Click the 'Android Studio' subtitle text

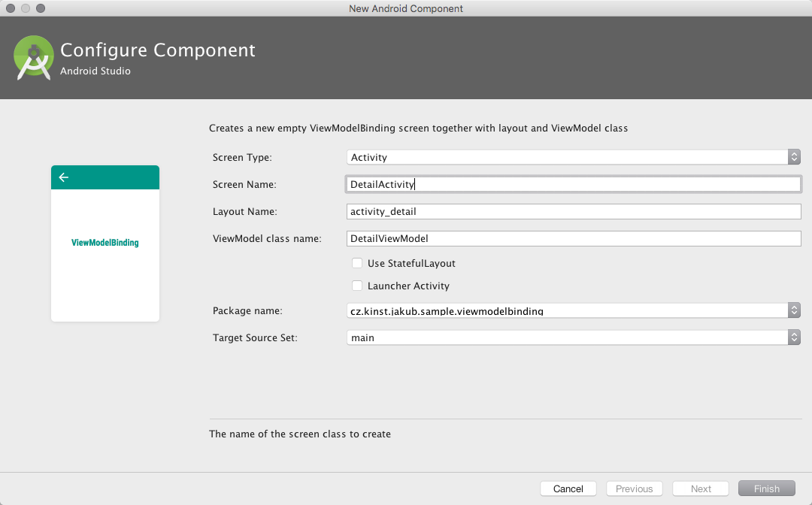tap(95, 71)
